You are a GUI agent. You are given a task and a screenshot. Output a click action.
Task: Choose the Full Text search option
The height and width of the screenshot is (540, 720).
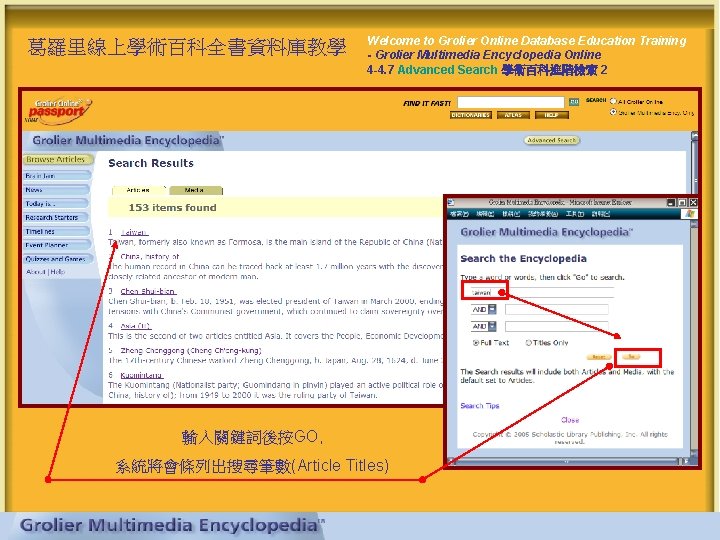click(x=476, y=343)
